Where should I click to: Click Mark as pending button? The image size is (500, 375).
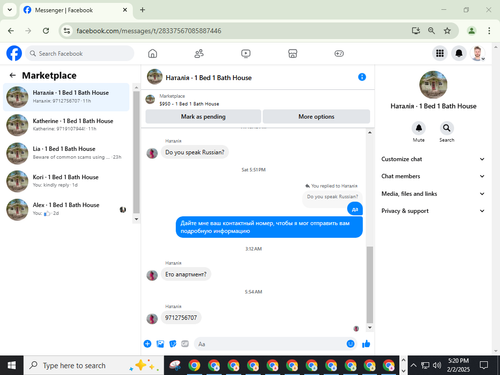203,116
